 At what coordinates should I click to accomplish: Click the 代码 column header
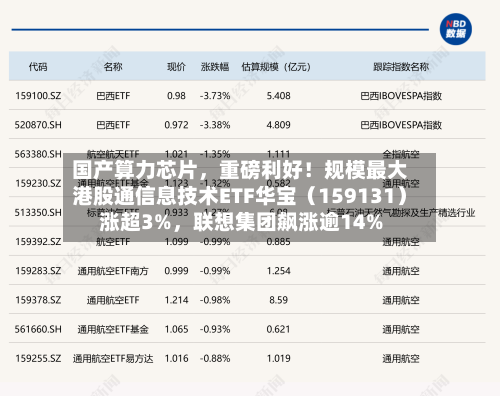pos(38,67)
